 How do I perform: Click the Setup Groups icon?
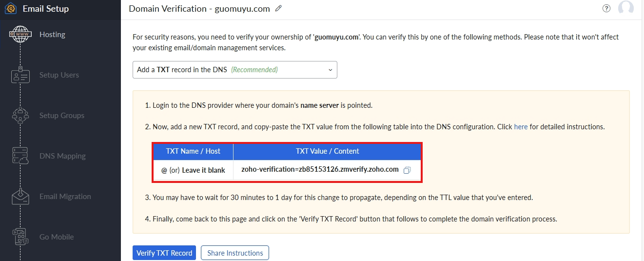20,116
